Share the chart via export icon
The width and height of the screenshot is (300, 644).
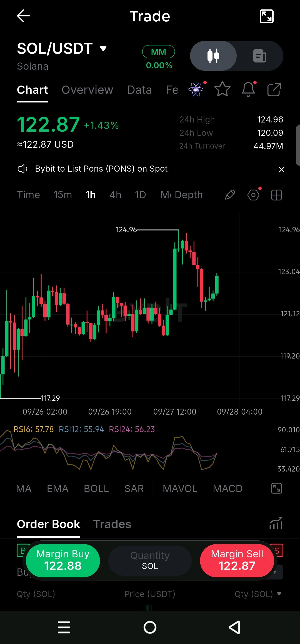(274, 89)
